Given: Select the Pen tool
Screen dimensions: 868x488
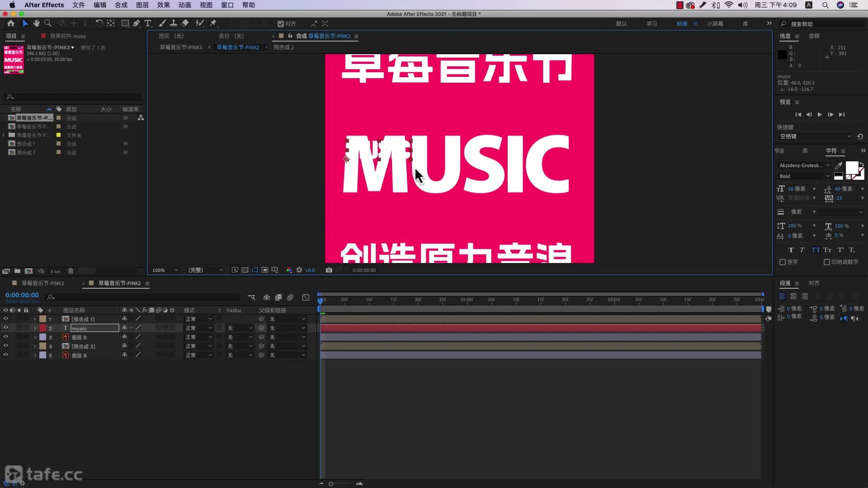Looking at the screenshot, I should [x=136, y=23].
